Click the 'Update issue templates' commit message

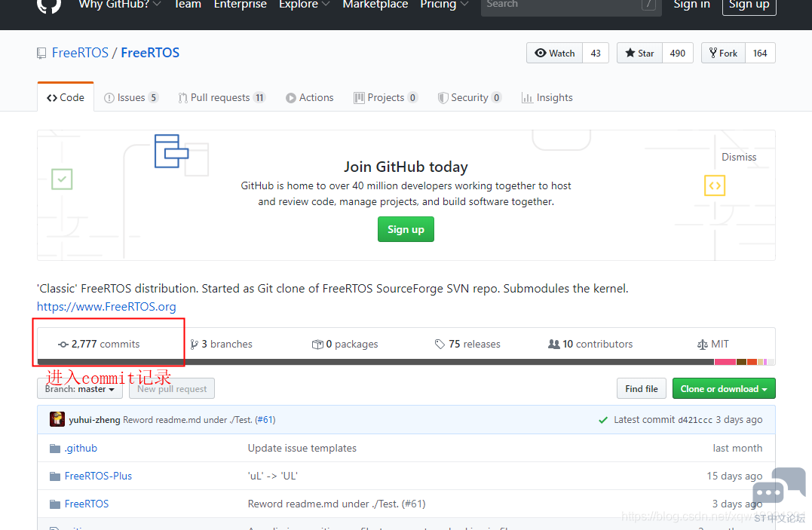click(302, 448)
